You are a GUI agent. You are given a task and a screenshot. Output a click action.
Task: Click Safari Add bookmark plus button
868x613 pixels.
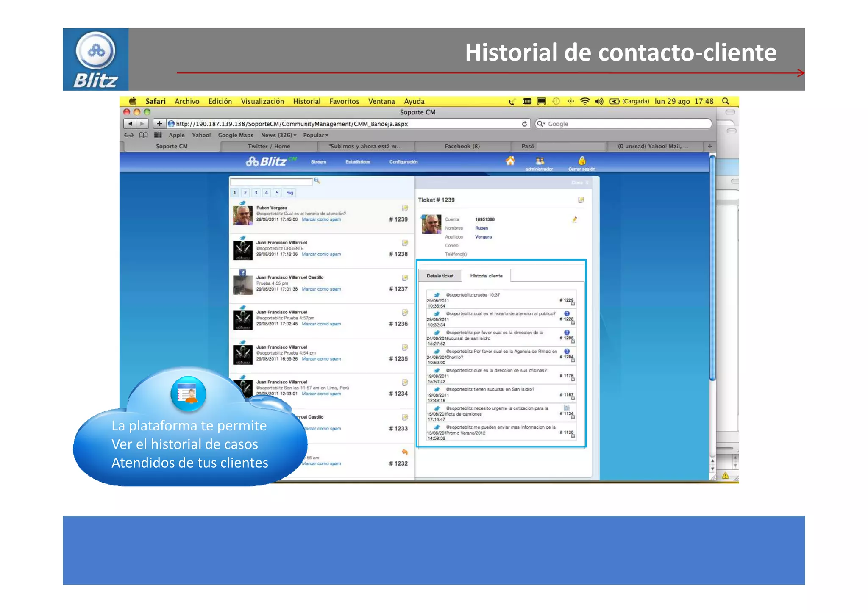(159, 124)
